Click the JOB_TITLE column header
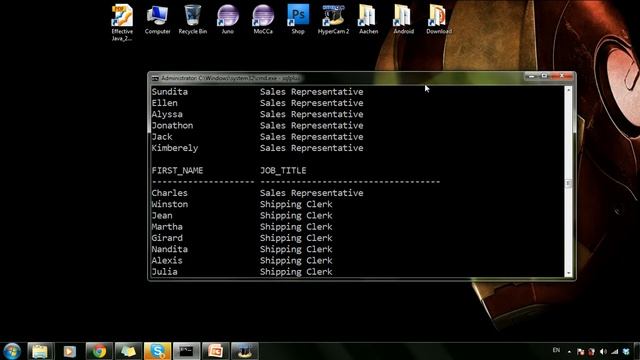Viewport: 640px width, 360px height. [x=283, y=171]
